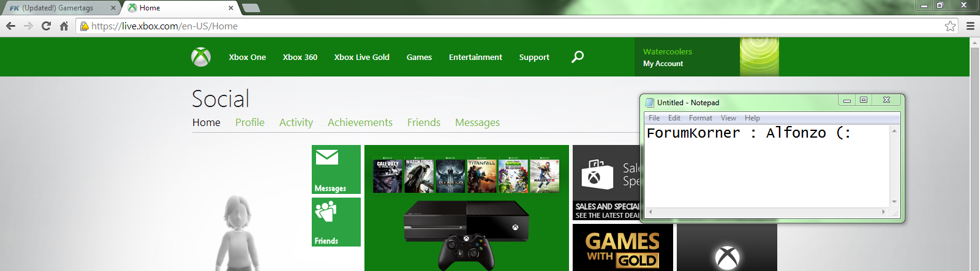Open Notepad Format menu
This screenshot has height=271, width=980.
[x=701, y=118]
